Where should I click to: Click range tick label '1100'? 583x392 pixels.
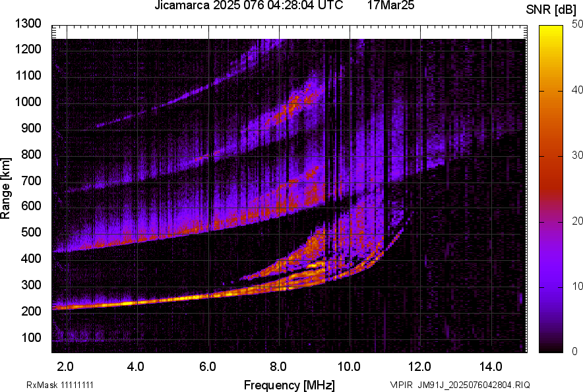pos(28,75)
